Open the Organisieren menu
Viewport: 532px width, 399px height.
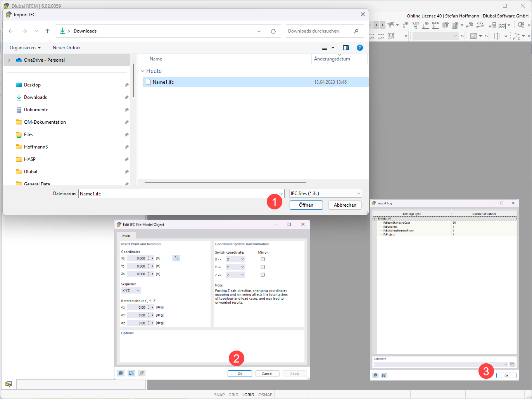click(25, 48)
